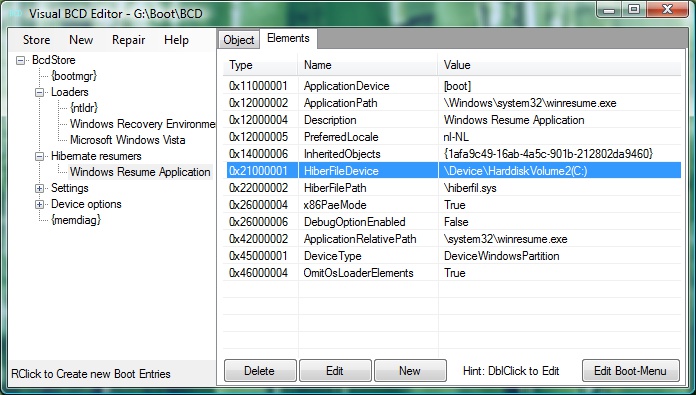The width and height of the screenshot is (696, 395).
Task: Select the {memdiag} tree entry
Action: point(76,220)
